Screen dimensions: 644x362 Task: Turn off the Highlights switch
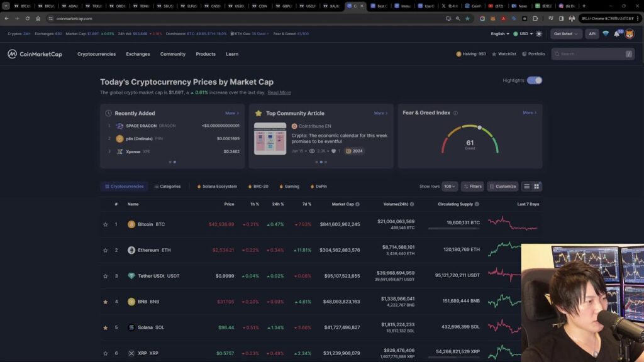click(535, 80)
